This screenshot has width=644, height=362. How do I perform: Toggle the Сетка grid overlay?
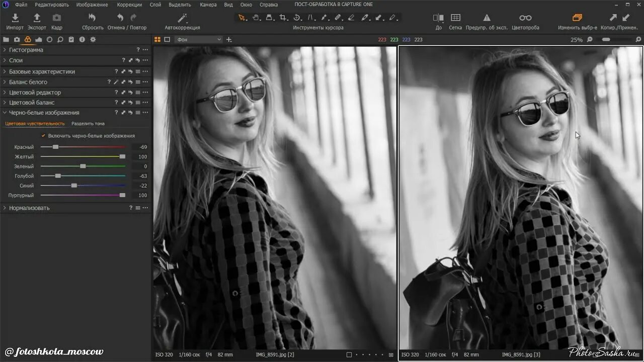tap(455, 18)
